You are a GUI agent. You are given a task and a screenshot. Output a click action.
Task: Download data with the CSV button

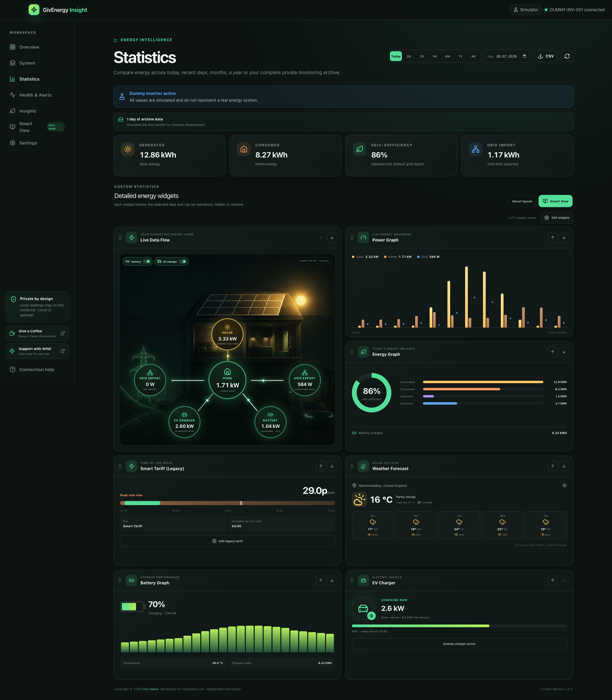click(x=546, y=56)
